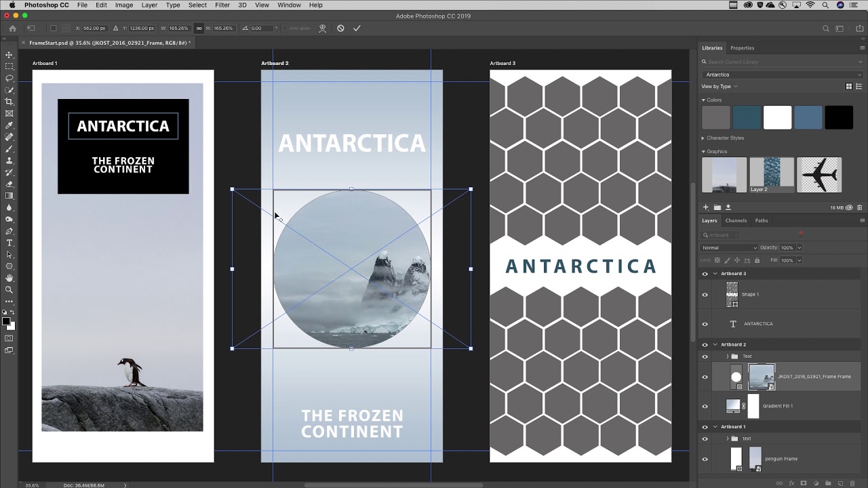Screen dimensions: 868x488
Task: Toggle visibility of Artboard 2
Action: click(705, 345)
